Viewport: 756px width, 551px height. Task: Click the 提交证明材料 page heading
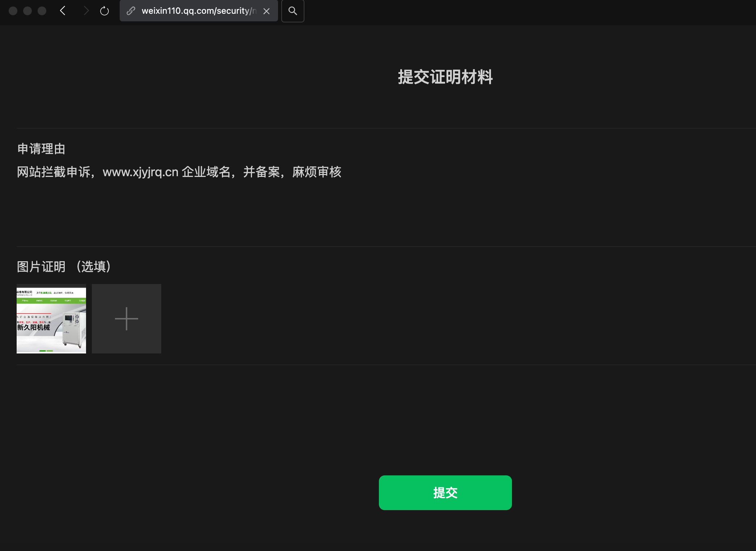coord(445,77)
